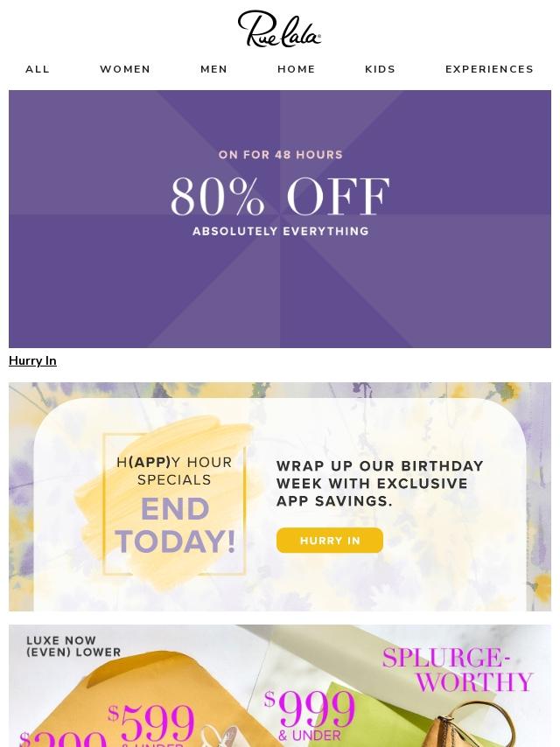This screenshot has width=560, height=747.
Task: Click the 80% OFF headline
Action: pos(280,197)
